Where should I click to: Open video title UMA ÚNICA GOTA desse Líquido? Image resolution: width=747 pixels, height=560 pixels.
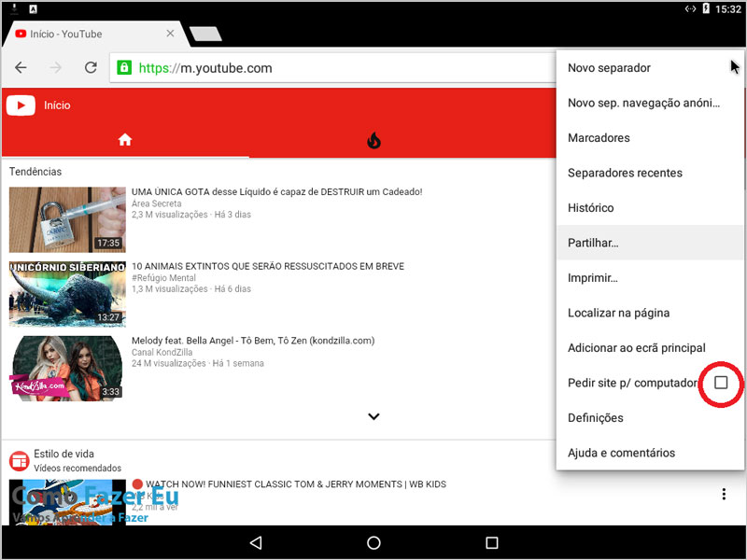click(x=276, y=192)
